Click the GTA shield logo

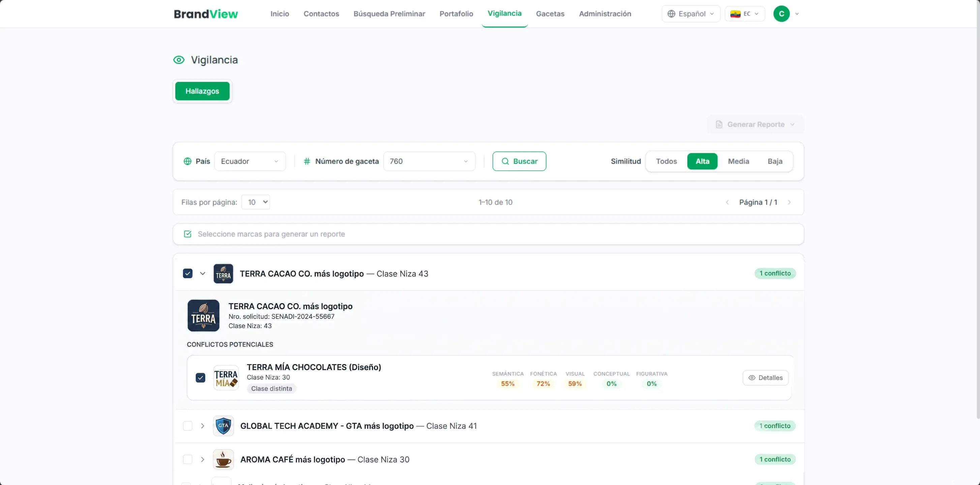[x=223, y=426]
